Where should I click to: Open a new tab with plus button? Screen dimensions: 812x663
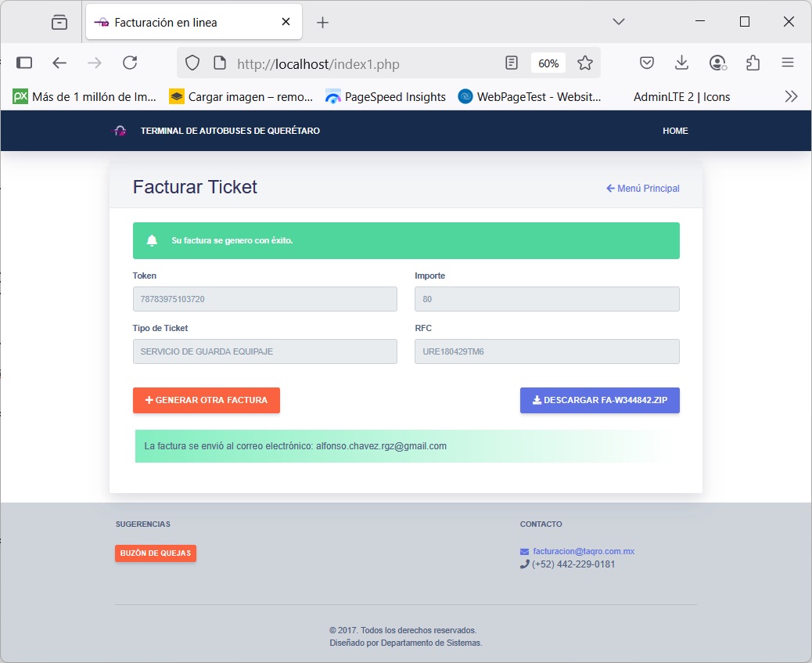[322, 23]
